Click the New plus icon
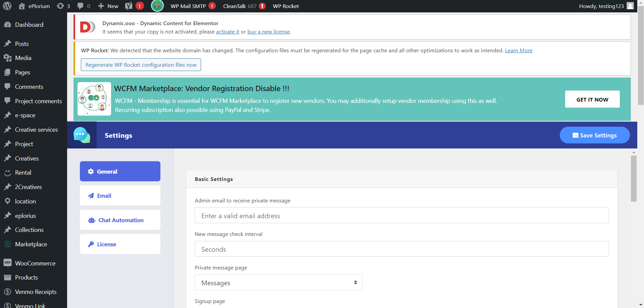 point(101,6)
